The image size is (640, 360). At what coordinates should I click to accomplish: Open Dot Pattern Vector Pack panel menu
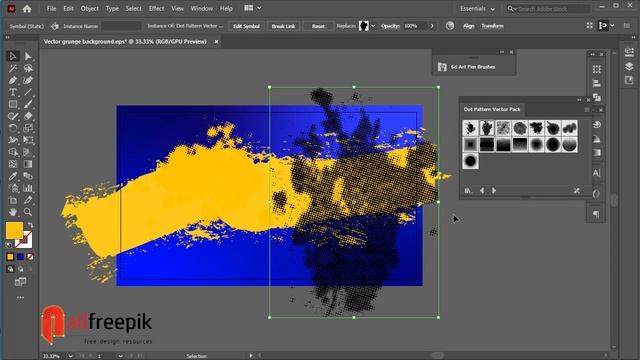[x=587, y=110]
